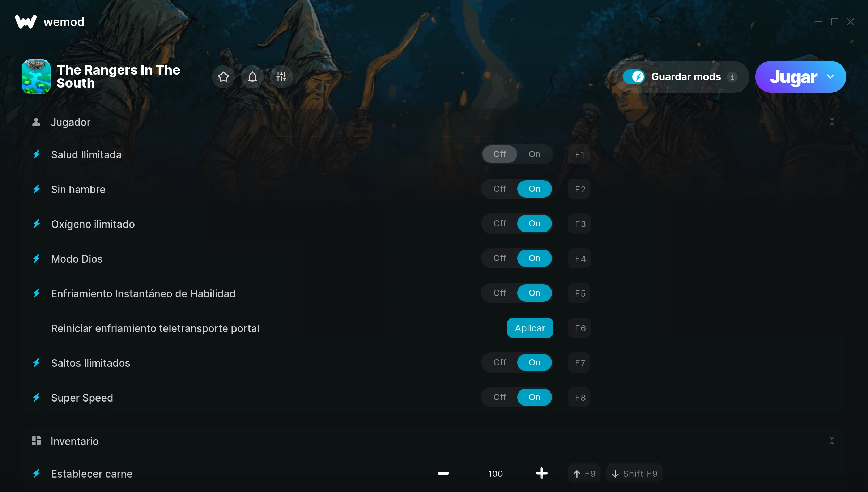Add game to favorites with star icon
This screenshot has height=492, width=868.
pos(224,77)
